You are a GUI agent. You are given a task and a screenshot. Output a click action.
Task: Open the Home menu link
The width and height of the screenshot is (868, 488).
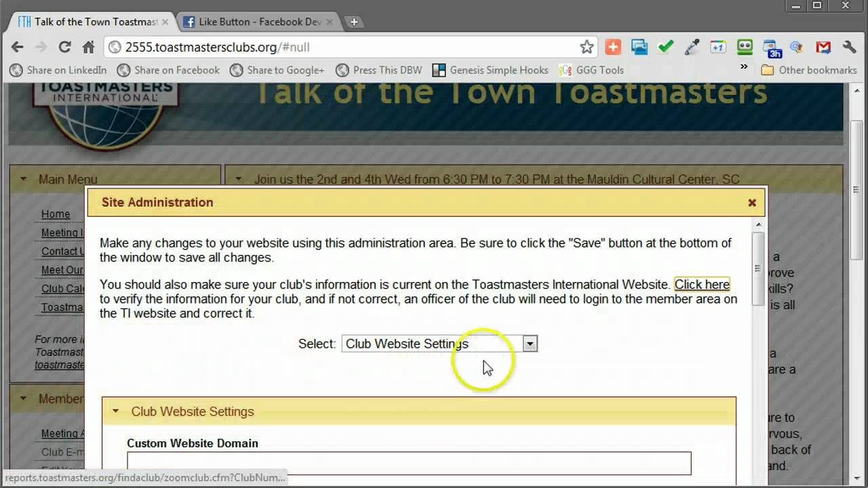[x=56, y=214]
